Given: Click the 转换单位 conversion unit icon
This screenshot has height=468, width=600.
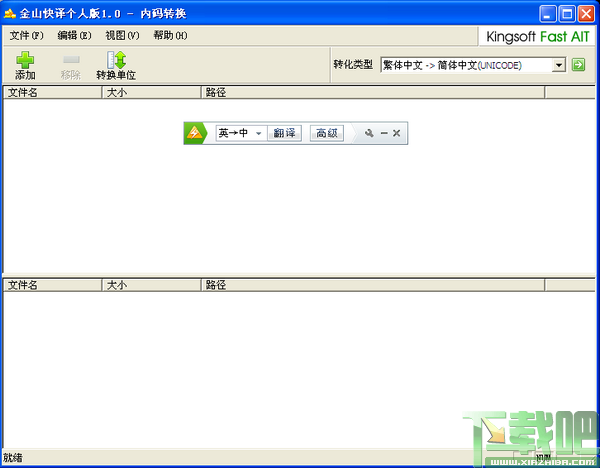Looking at the screenshot, I should pos(116,60).
